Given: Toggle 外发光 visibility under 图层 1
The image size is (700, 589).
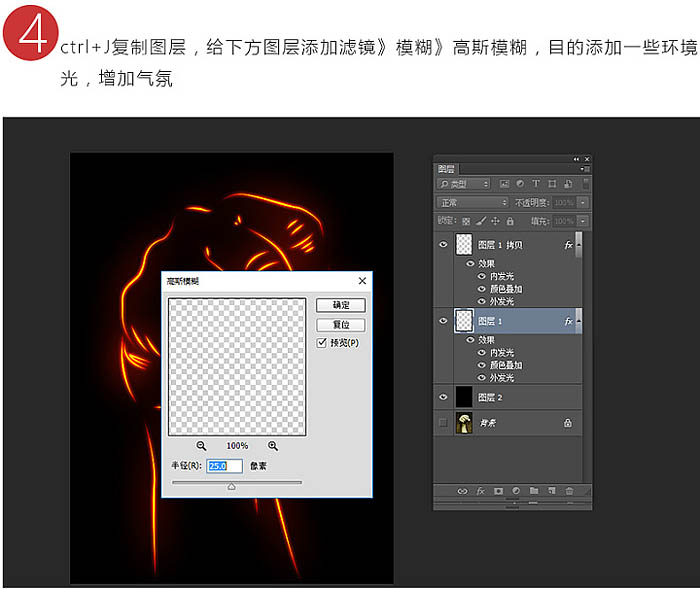Looking at the screenshot, I should [x=481, y=377].
